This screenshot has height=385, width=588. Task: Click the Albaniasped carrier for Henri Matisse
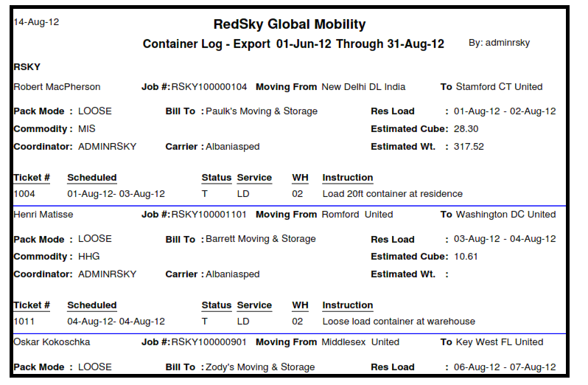pos(233,274)
